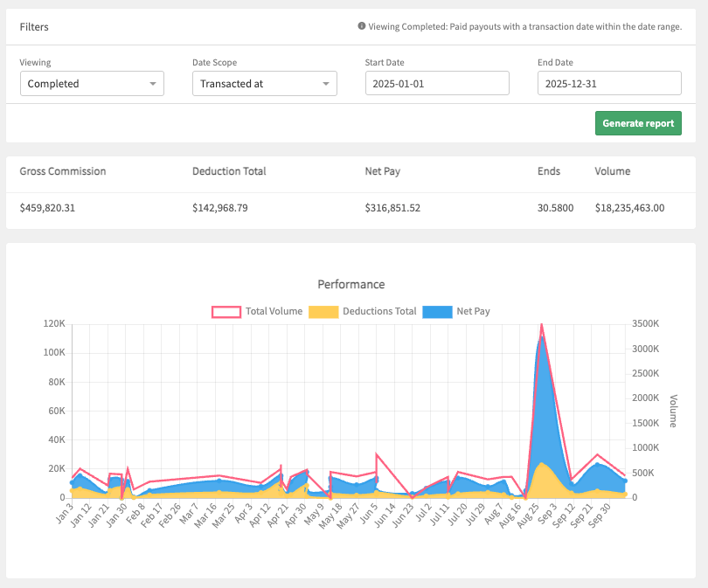Toggle Deductions Total legend swatch
Screen dimensions: 708x588
(323, 312)
